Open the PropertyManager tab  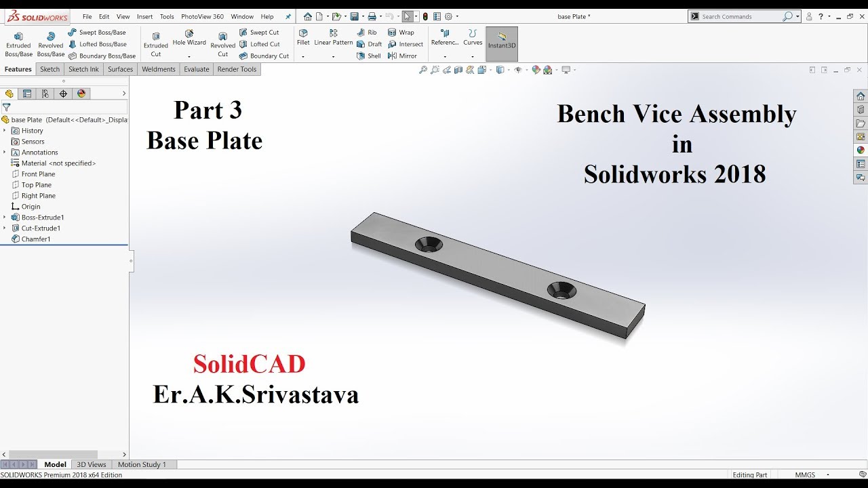[27, 94]
